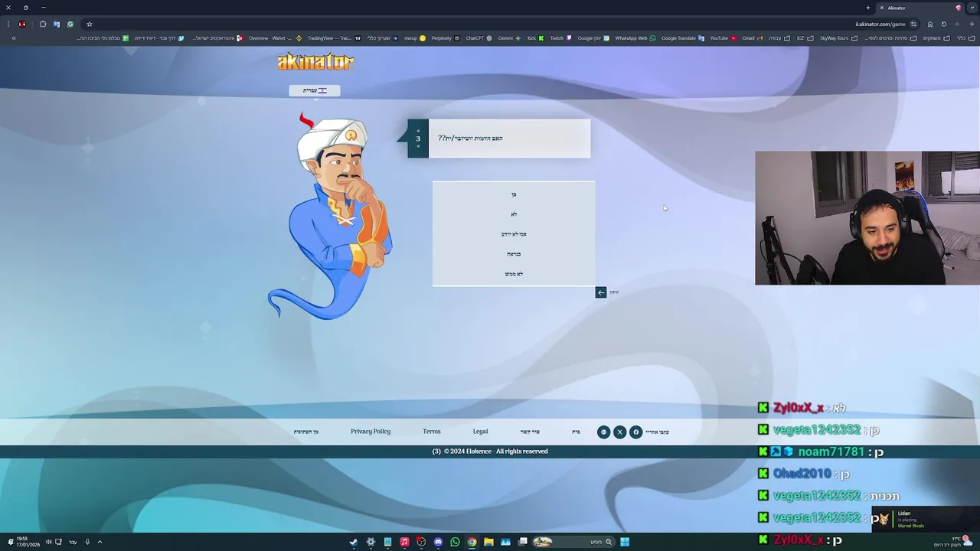Open the YouTube bookmark

(723, 37)
